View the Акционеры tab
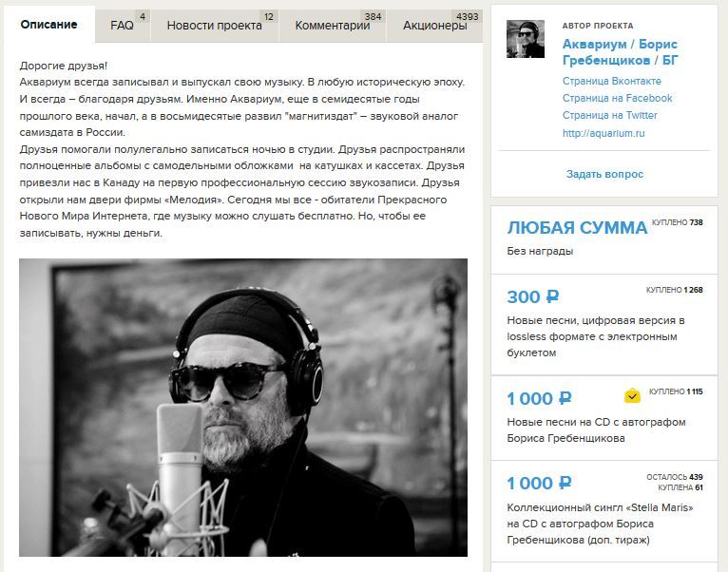The image size is (728, 572). 434,25
